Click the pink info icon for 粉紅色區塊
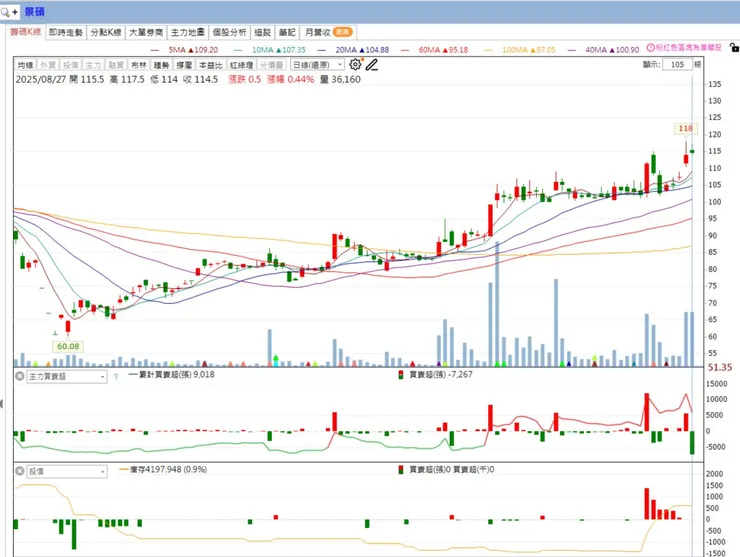 [650, 48]
